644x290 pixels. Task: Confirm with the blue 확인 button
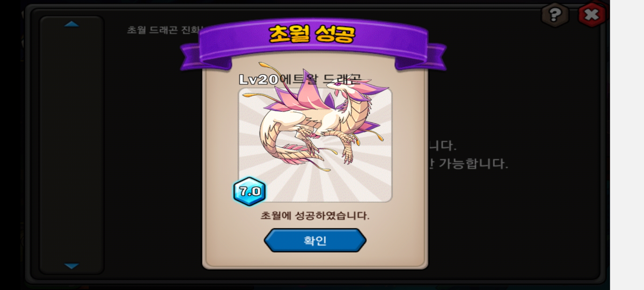315,240
